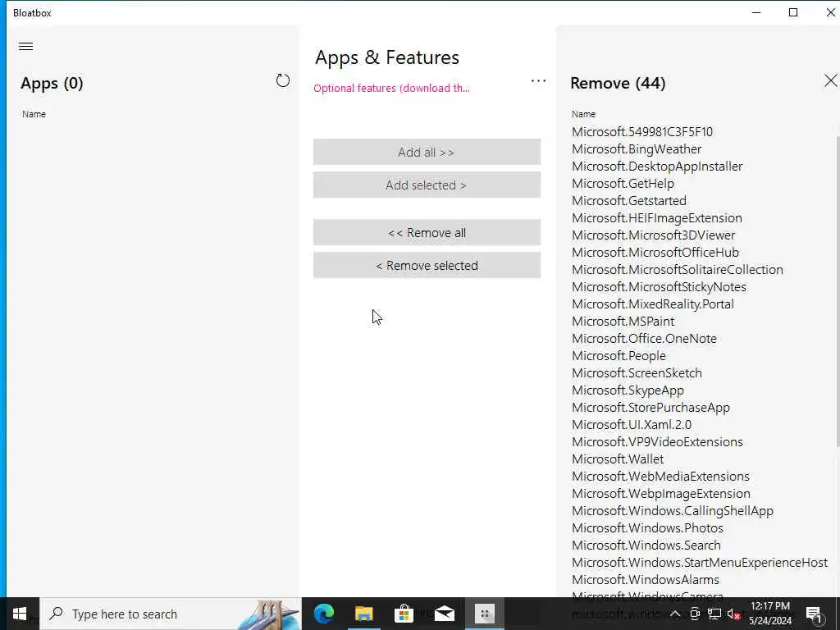
Task: Select Microsoft.UI.Xaml.2.0 entry
Action: pos(632,424)
